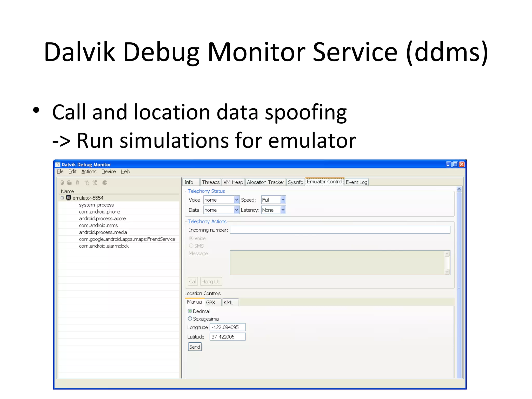
Task: Select android.process.acore process
Action: coord(102,218)
